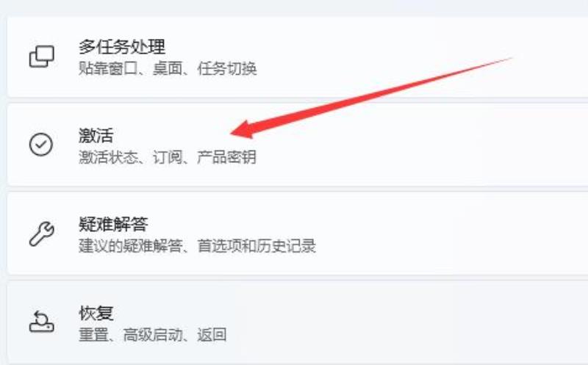Click the Recovery drive-with-arrow icon
Image resolution: width=588 pixels, height=365 pixels.
coord(42,322)
